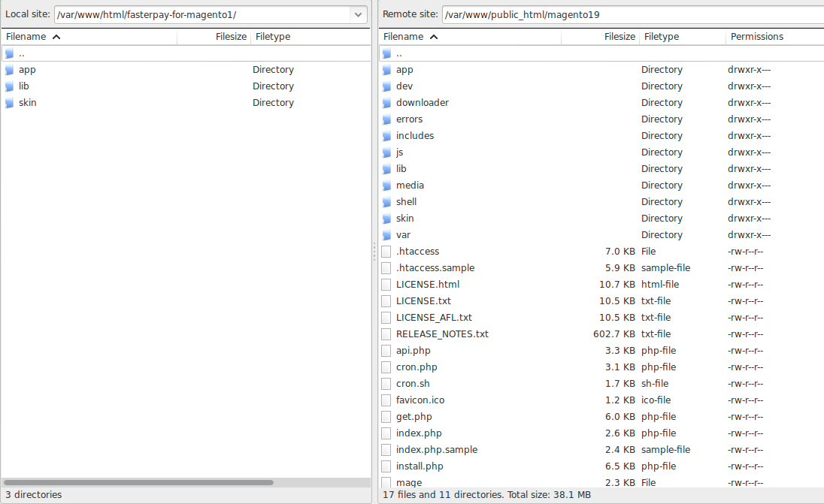824x504 pixels.
Task: Select the get.php file name
Action: pos(414,417)
